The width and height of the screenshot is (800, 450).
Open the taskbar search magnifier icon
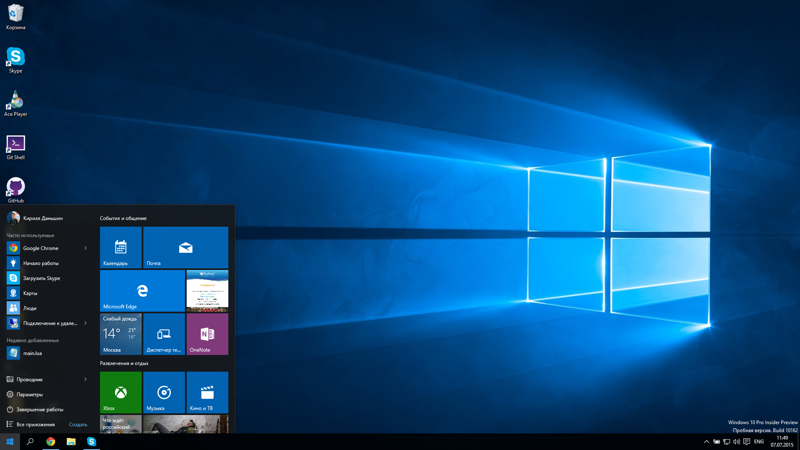(30, 442)
